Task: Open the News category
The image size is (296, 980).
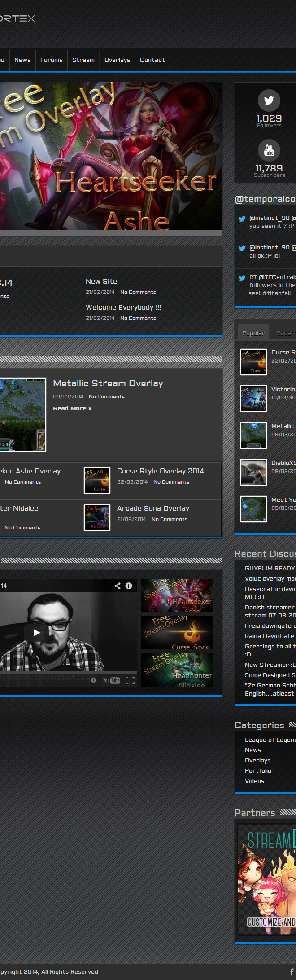Action: click(253, 750)
